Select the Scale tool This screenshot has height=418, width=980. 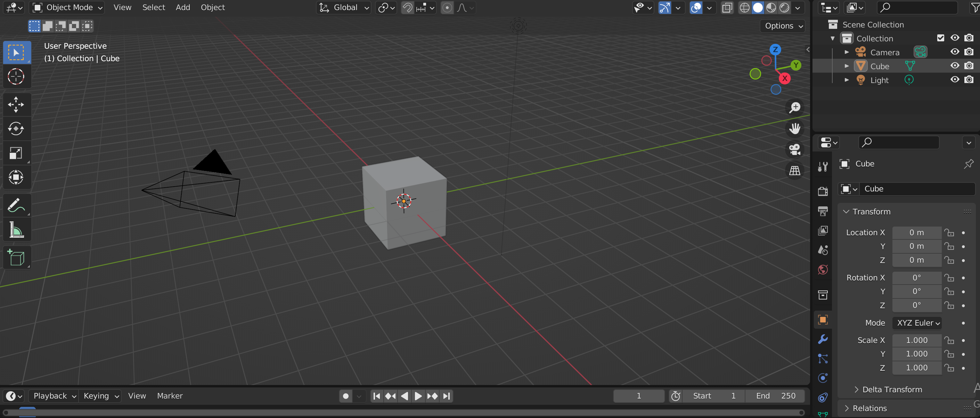16,153
